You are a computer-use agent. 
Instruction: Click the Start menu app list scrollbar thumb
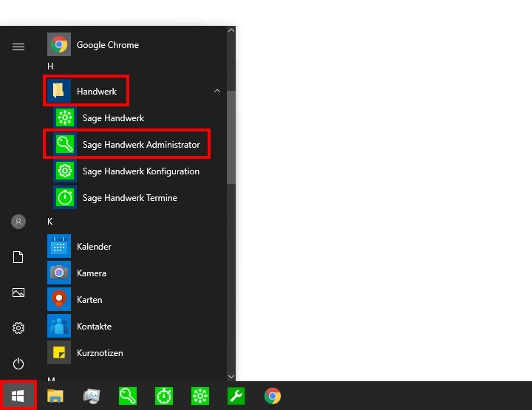click(231, 137)
